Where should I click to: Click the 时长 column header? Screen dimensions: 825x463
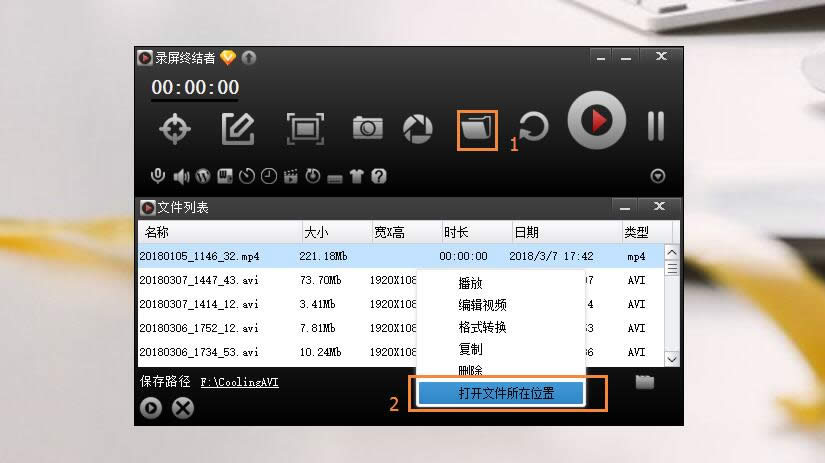(x=476, y=232)
